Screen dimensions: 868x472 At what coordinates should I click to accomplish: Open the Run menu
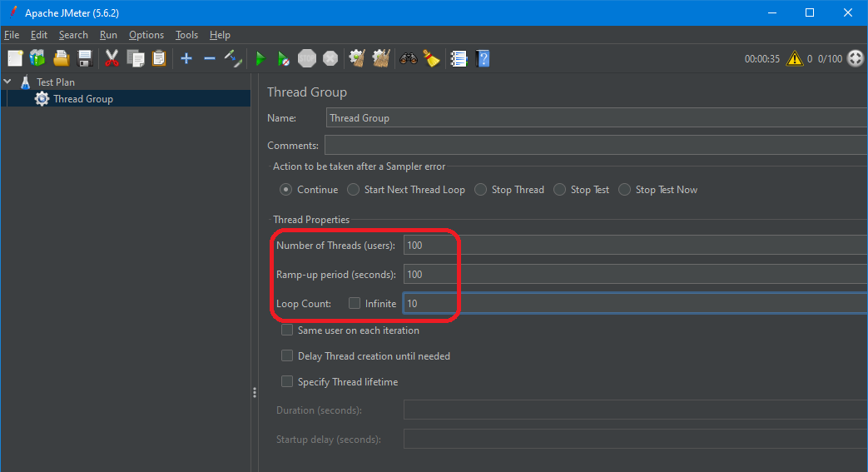(x=108, y=35)
